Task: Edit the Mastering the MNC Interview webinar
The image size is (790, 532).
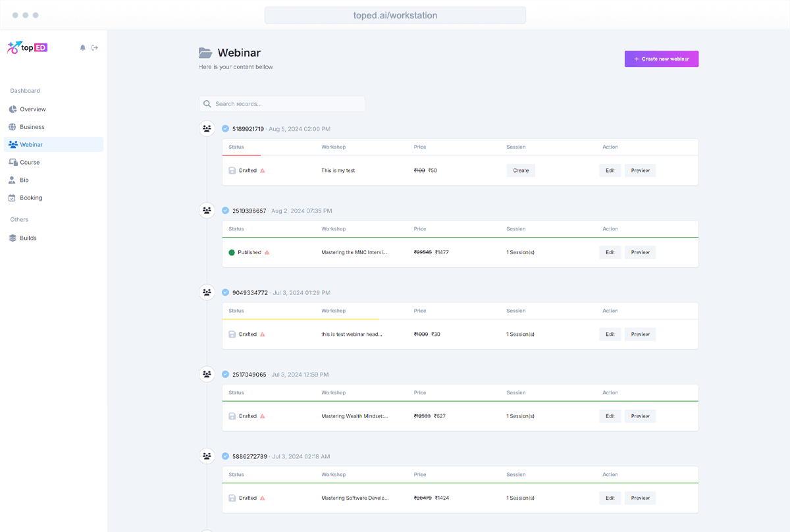Action: pyautogui.click(x=610, y=252)
